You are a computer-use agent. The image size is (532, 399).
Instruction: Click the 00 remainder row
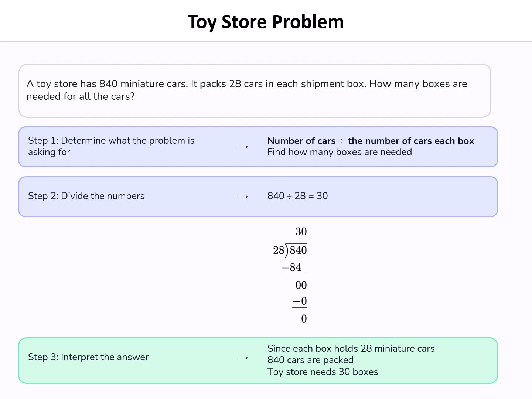coord(301,285)
